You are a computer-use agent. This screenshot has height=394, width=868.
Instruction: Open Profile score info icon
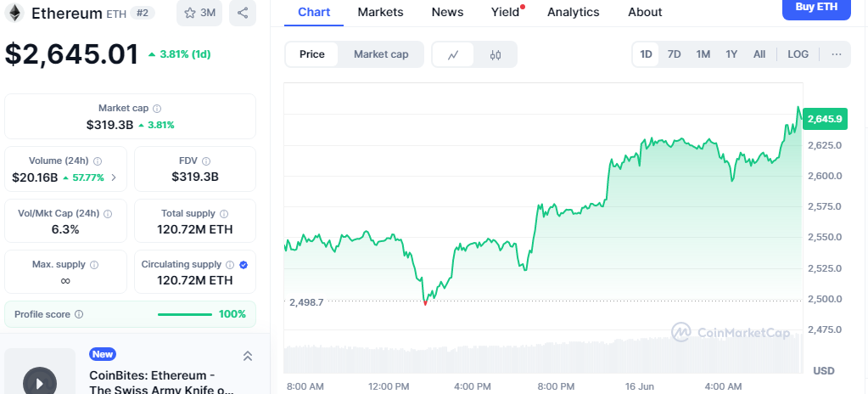coord(79,315)
